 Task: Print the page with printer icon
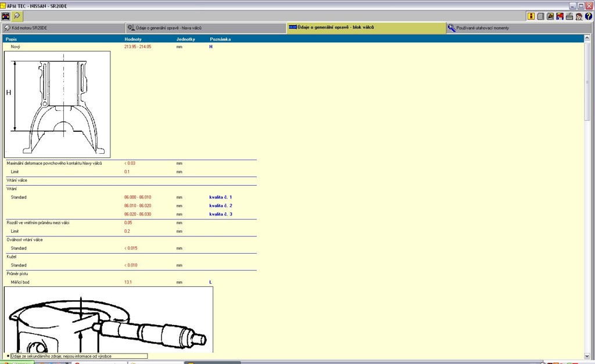(x=569, y=16)
